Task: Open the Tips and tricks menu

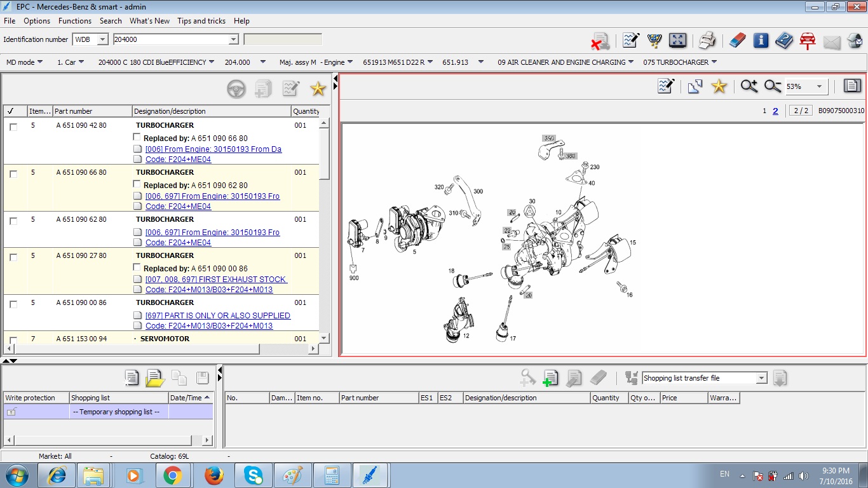Action: 201,21
